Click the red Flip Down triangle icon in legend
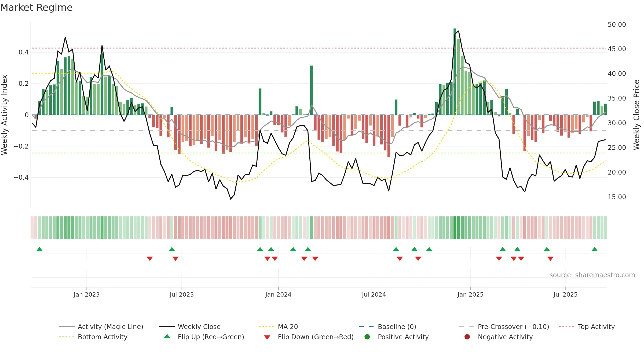This screenshot has height=362, width=644. [267, 337]
